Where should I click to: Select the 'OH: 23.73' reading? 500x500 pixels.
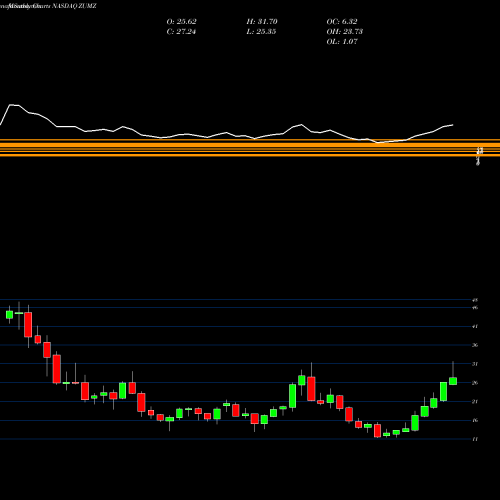tap(344, 31)
